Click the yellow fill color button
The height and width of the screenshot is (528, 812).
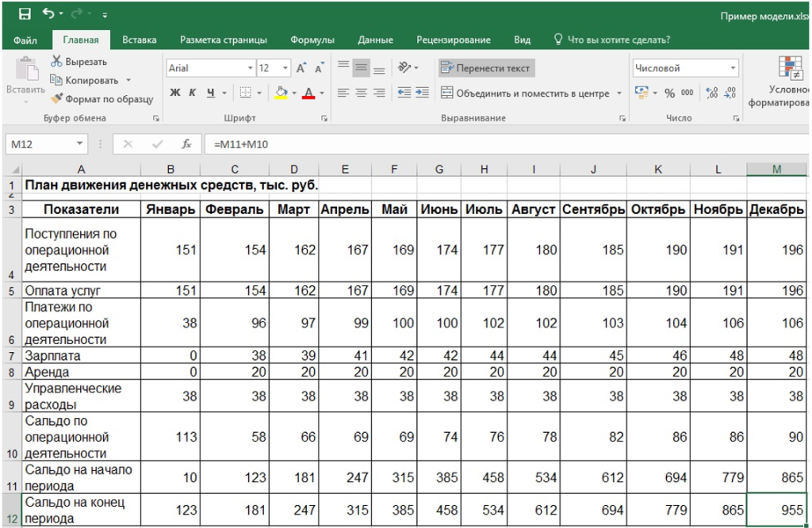tap(281, 94)
